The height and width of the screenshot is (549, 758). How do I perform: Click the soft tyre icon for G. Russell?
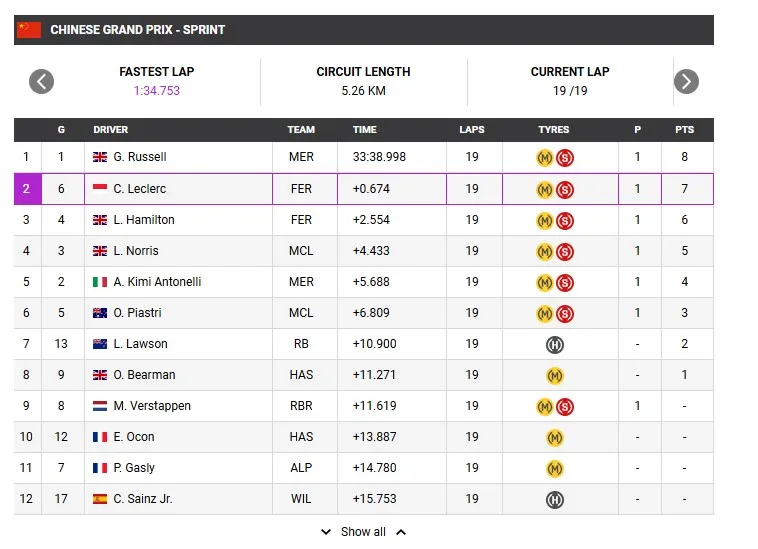565,157
